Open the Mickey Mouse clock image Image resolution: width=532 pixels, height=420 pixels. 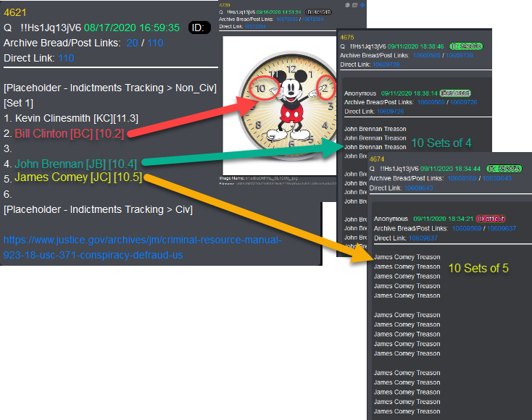tap(280, 106)
